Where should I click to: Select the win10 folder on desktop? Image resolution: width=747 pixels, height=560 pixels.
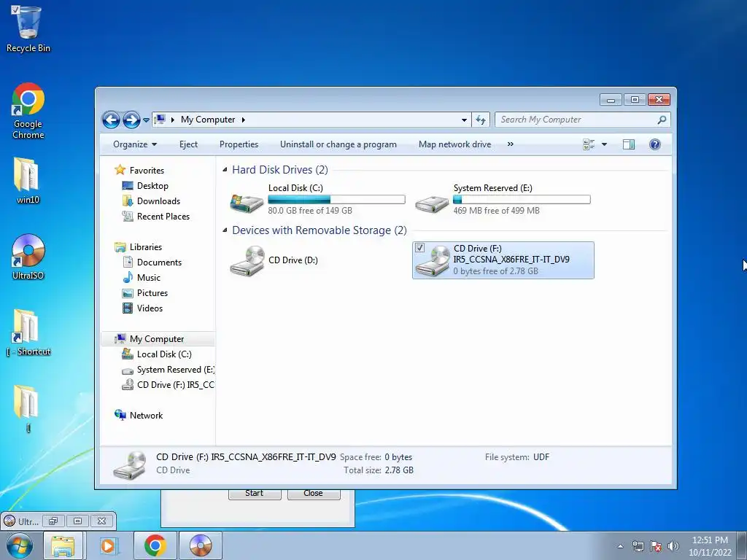[x=28, y=181]
